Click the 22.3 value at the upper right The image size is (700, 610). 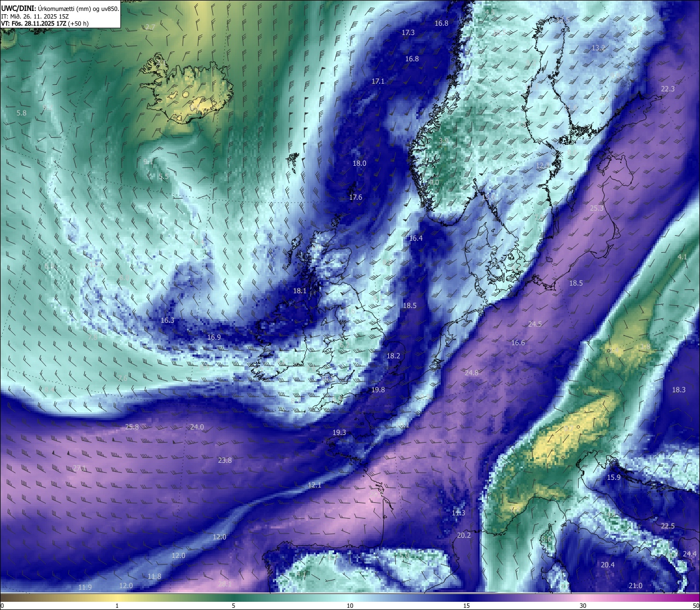(668, 89)
